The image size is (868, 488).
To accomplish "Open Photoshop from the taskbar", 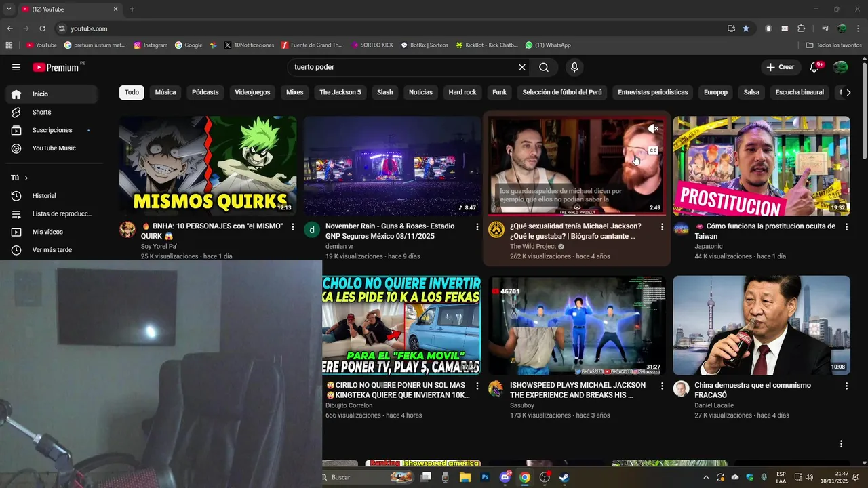I will (x=485, y=477).
